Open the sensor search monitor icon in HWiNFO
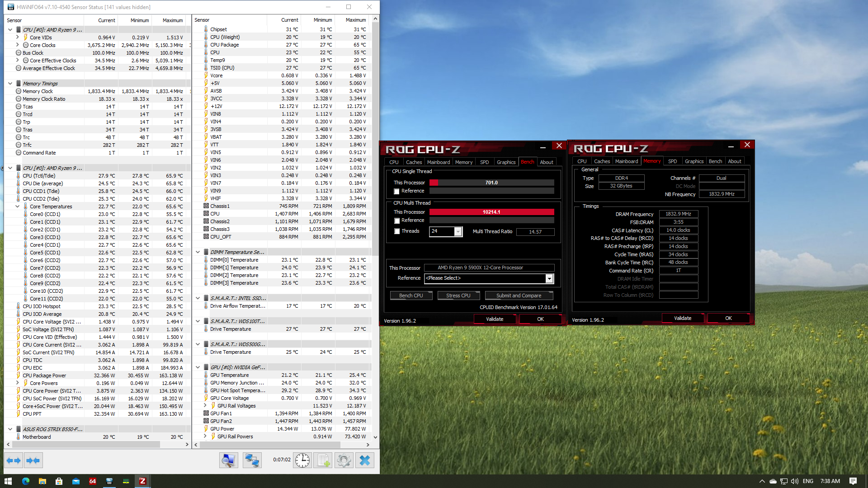Screen dimensions: 868x488 pyautogui.click(x=228, y=460)
